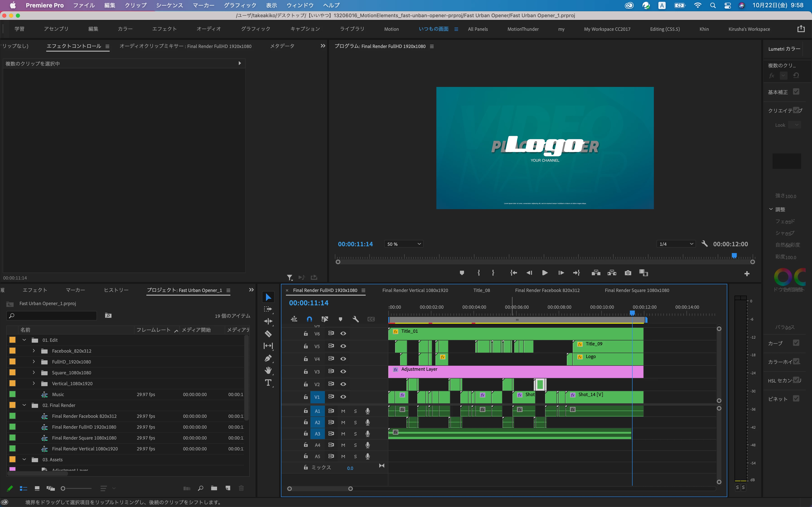Screen dimensions: 812x507
Task: Toggle timeline Snap magnet icon
Action: coord(309,319)
